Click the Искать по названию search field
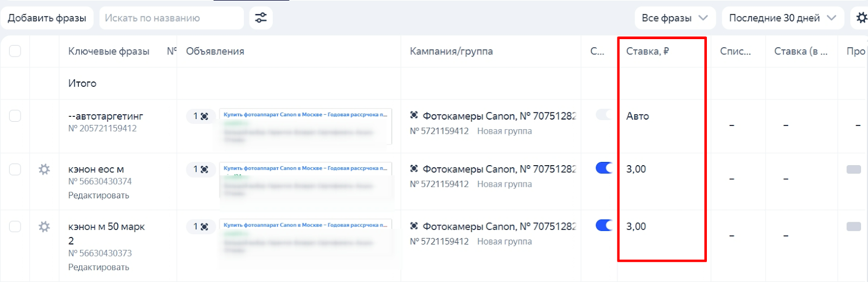Image resolution: width=868 pixels, height=282 pixels. [171, 18]
